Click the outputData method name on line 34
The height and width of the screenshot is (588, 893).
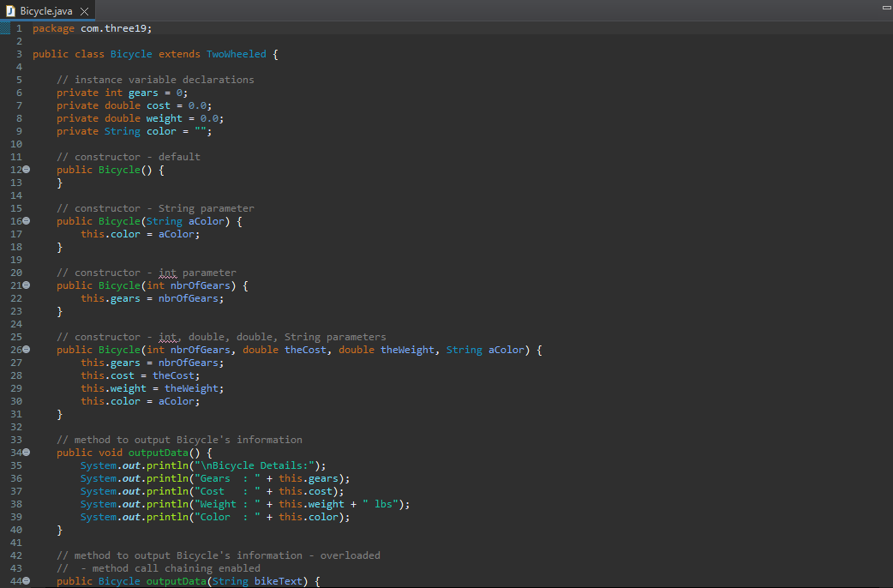click(159, 452)
